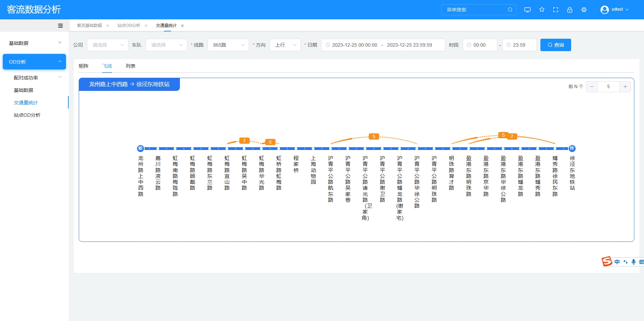Image resolution: width=644 pixels, height=321 pixels.
Task: Switch to the 列表 view tab
Action: click(x=131, y=66)
